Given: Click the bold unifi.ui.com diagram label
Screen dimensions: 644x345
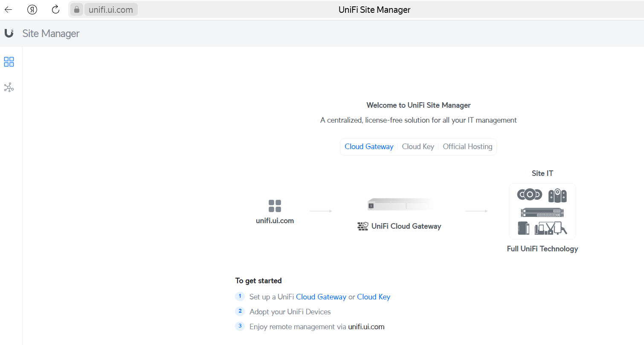Looking at the screenshot, I should [275, 221].
